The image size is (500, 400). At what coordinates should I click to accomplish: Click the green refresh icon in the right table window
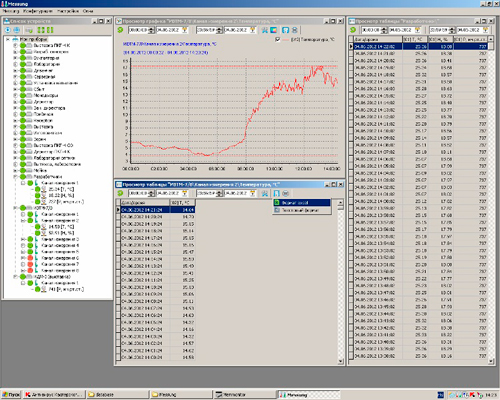(353, 30)
